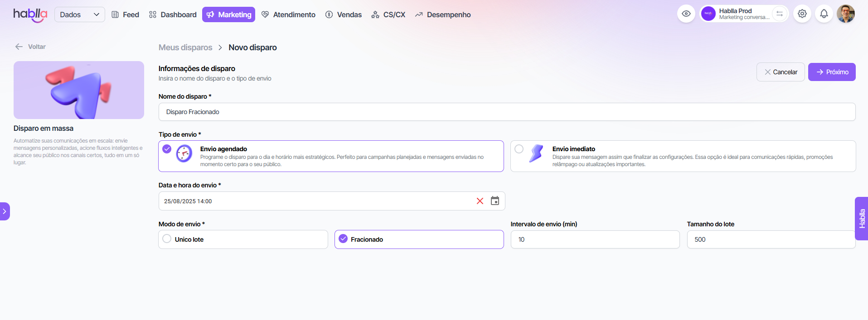Click the habla logo icon

[x=30, y=14]
